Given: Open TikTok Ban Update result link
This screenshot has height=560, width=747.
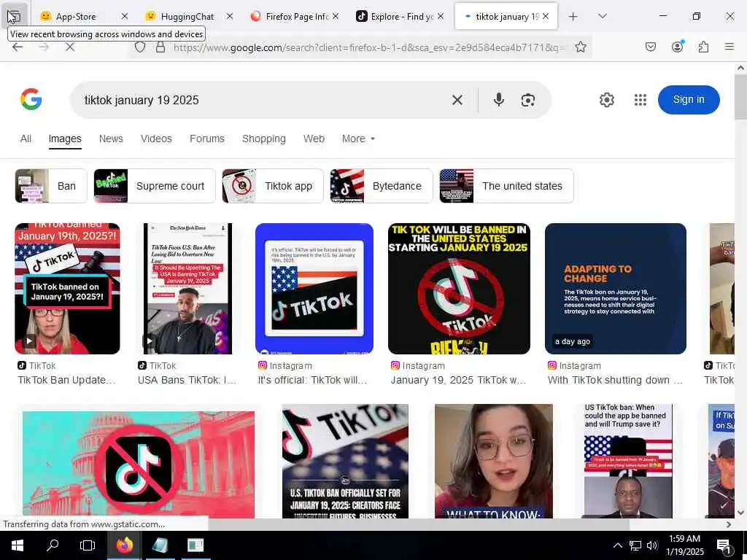Looking at the screenshot, I should pos(66,380).
